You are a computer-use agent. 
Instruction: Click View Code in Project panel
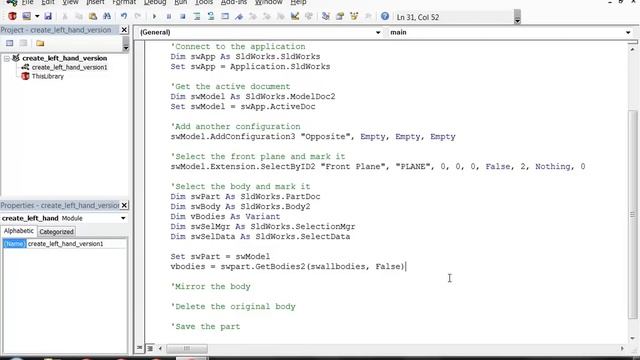pos(9,43)
